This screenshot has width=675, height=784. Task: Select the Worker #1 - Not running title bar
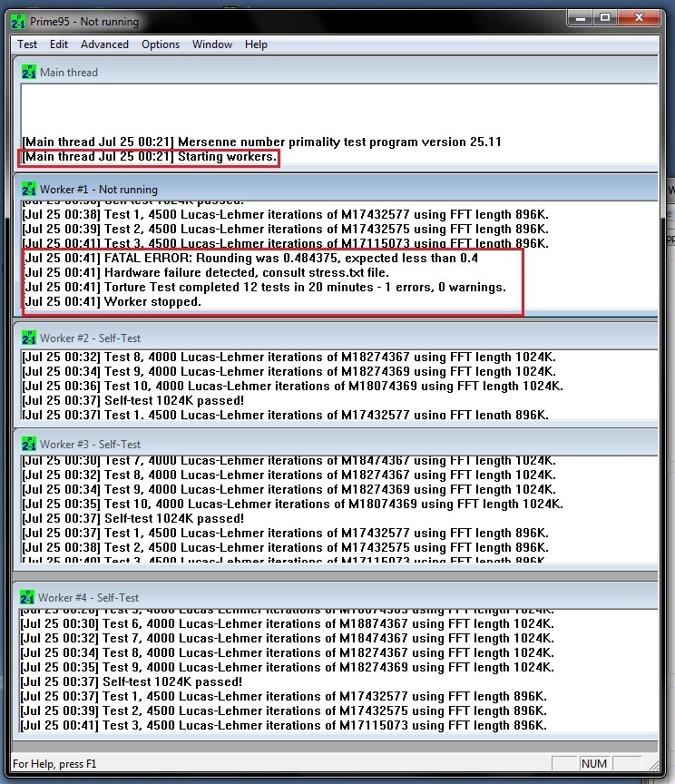point(335,189)
